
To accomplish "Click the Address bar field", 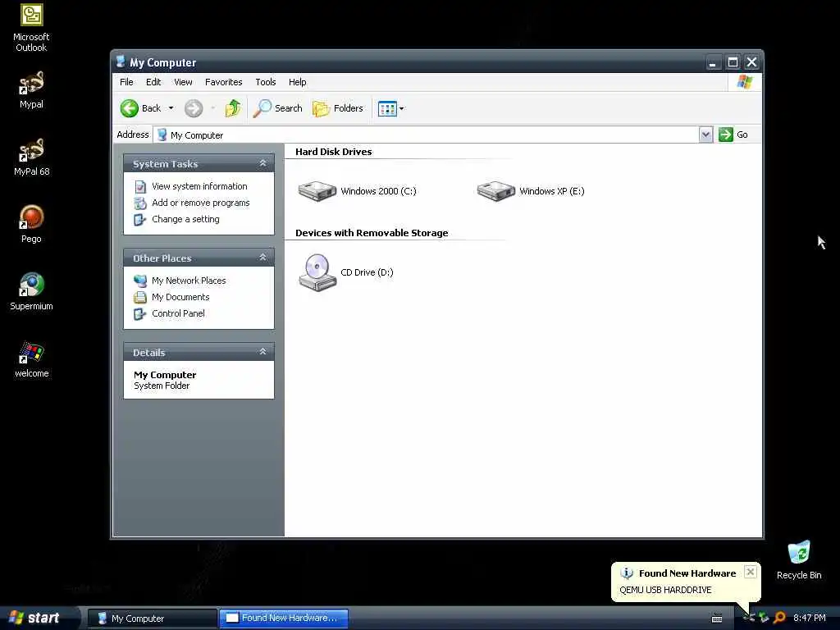I will click(x=426, y=135).
